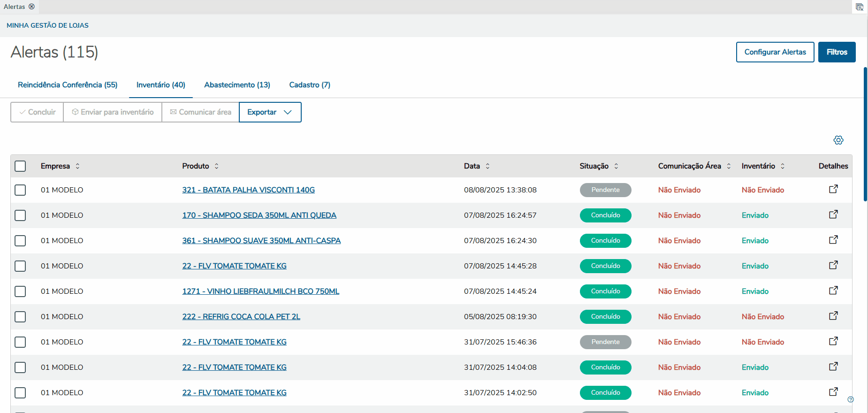Open the Filtros button
868x413 pixels.
point(837,52)
